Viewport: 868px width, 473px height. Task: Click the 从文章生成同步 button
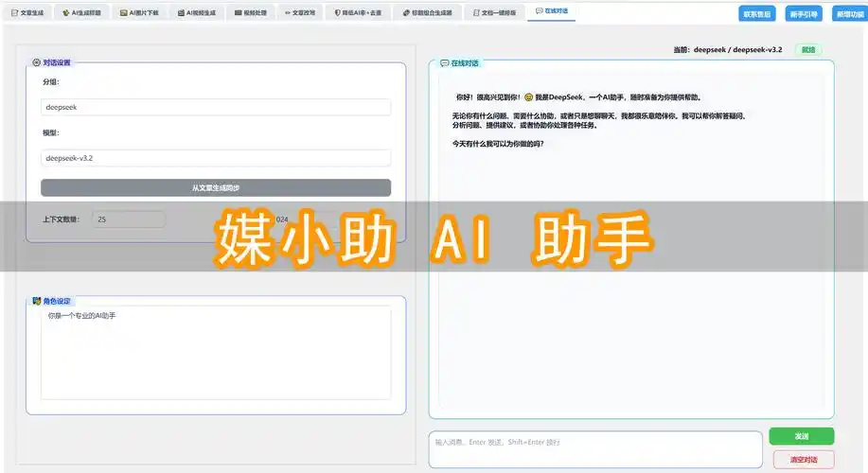click(x=216, y=188)
